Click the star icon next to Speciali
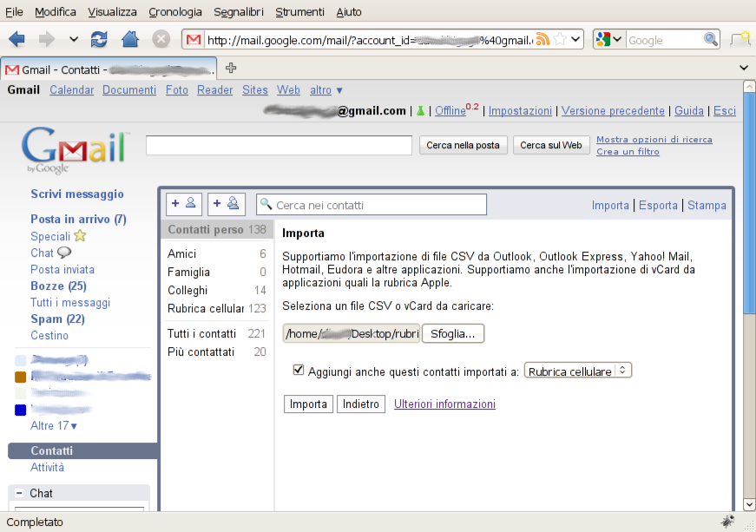This screenshot has height=532, width=756. (80, 236)
